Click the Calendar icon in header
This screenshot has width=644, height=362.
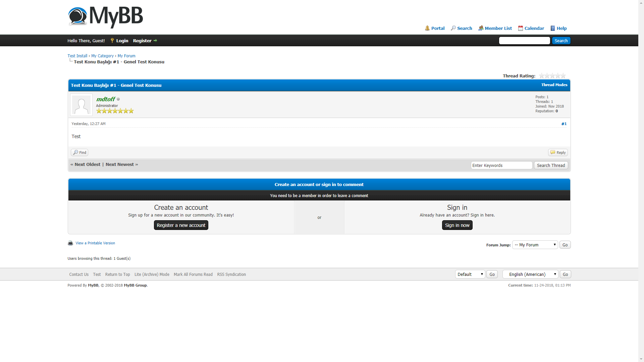point(520,28)
